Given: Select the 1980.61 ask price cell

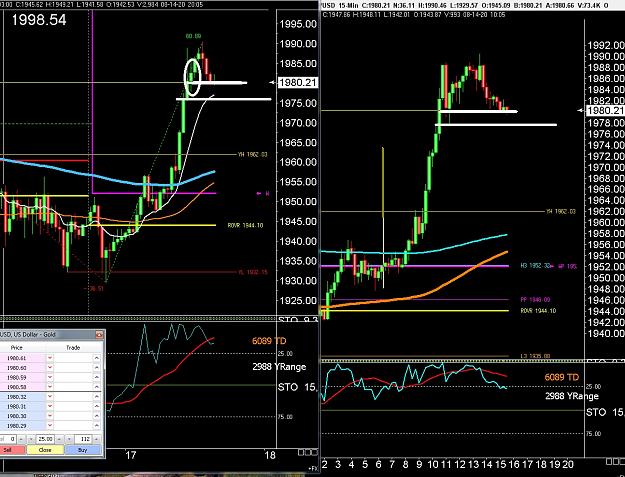Looking at the screenshot, I should (x=23, y=358).
